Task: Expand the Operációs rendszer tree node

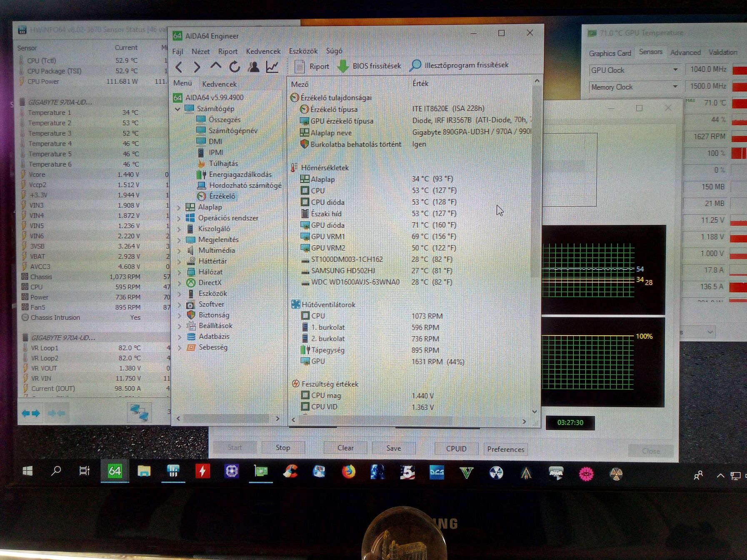Action: (179, 218)
